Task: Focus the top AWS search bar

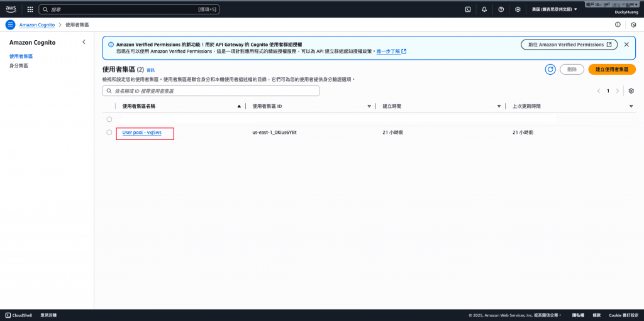Action: pyautogui.click(x=129, y=9)
